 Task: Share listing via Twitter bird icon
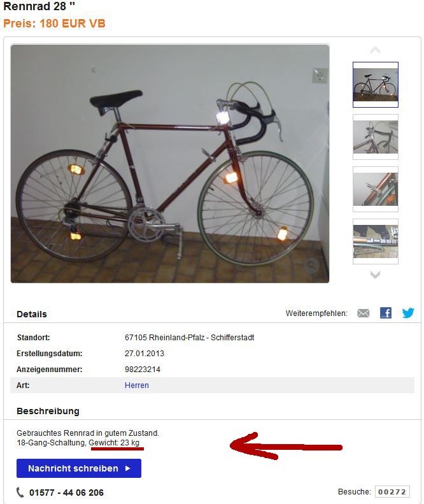[408, 313]
